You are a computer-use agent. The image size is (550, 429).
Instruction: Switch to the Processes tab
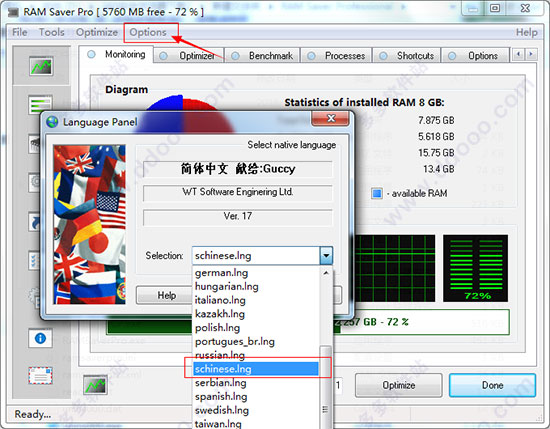tap(336, 56)
